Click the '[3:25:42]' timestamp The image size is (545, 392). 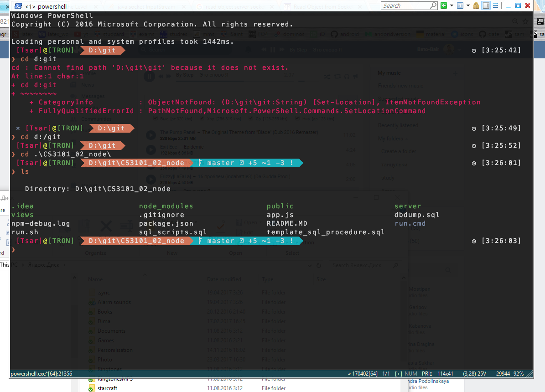point(501,50)
